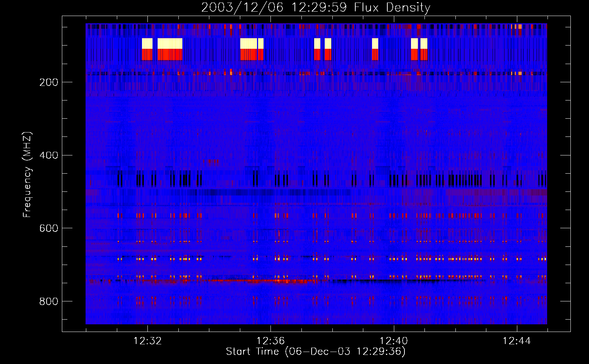
Task: Click the 12:32 time tick label
Action: point(147,341)
